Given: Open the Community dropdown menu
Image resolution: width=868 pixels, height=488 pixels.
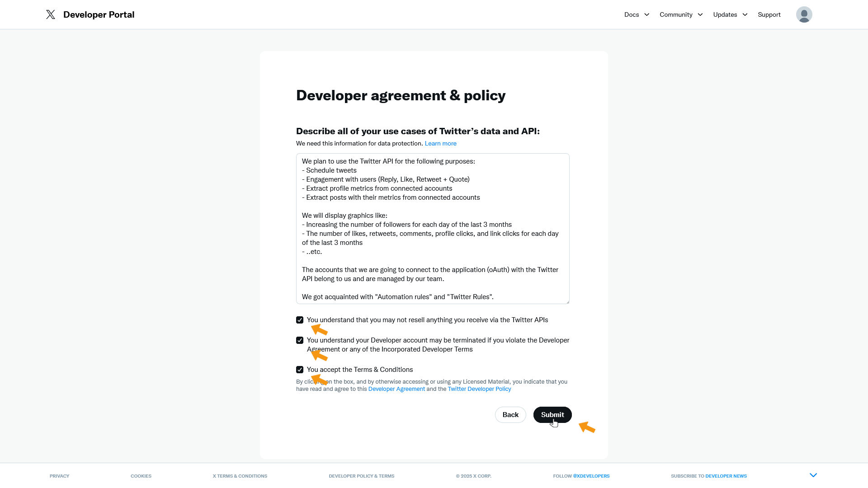Looking at the screenshot, I should pyautogui.click(x=681, y=14).
